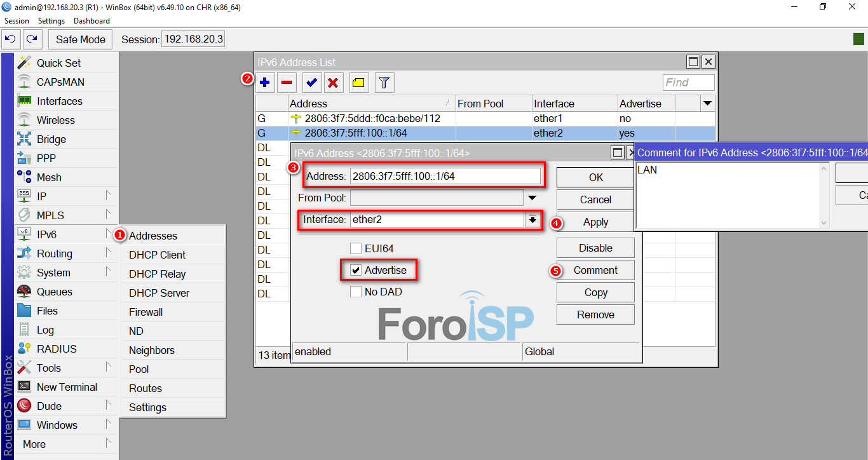Tick the No DAD checkbox
This screenshot has width=868, height=460.
pos(356,292)
